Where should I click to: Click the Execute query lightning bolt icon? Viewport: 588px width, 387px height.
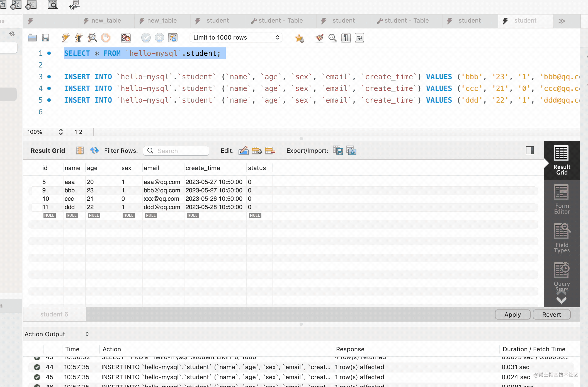[x=66, y=38]
